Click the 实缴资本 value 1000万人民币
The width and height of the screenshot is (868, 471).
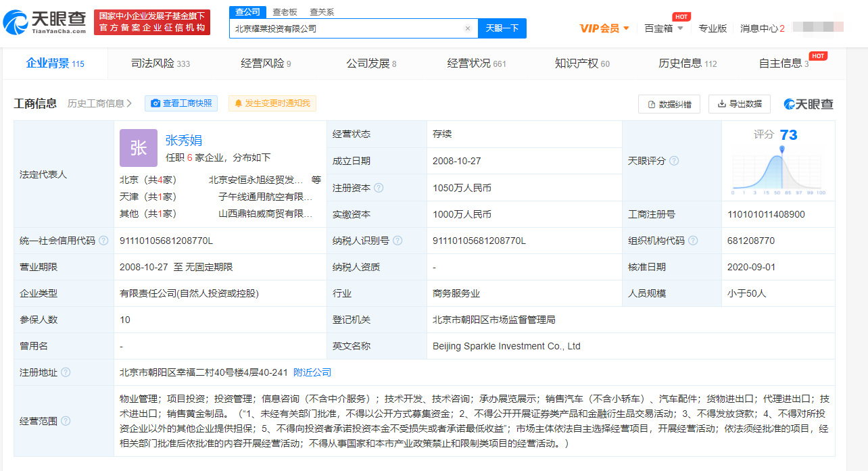point(462,214)
